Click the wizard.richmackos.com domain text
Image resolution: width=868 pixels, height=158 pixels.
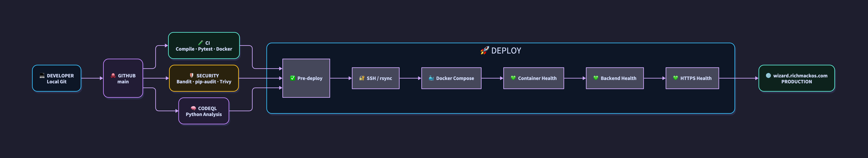800,76
